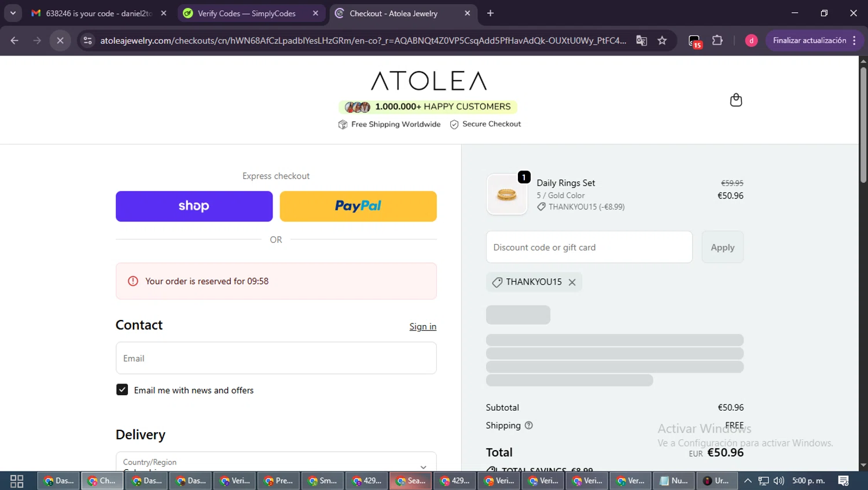Open taskbar Notepad item Nu...
Screen dimensions: 868x490
pyautogui.click(x=674, y=481)
